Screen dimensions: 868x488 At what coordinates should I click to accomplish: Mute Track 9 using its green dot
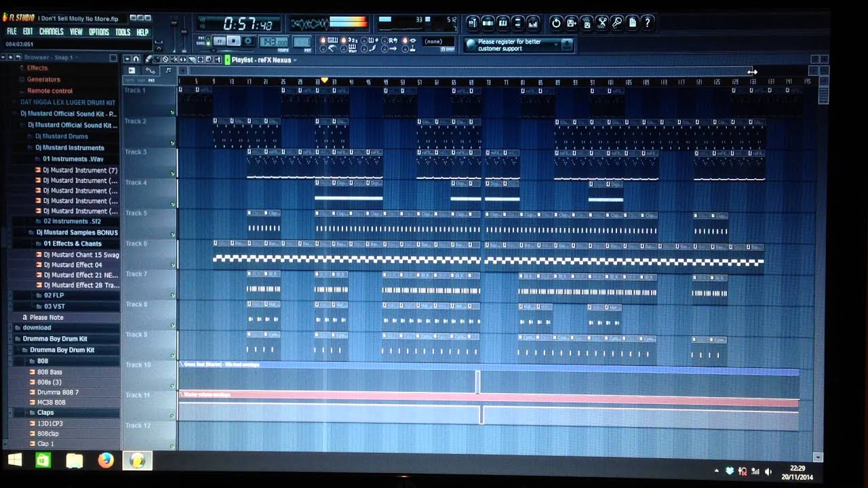[172, 355]
